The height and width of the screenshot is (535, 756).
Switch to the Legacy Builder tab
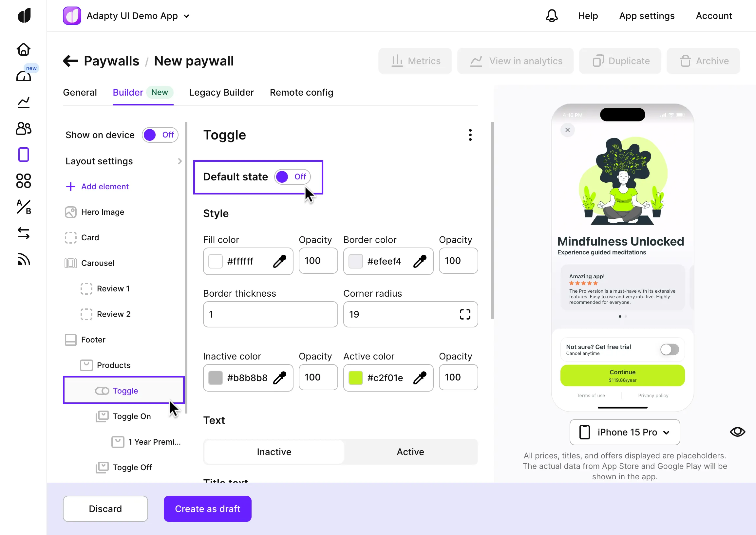tap(221, 93)
